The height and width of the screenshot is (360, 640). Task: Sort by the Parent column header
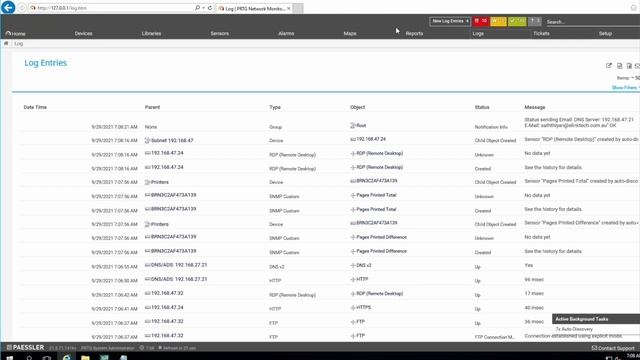coord(152,107)
